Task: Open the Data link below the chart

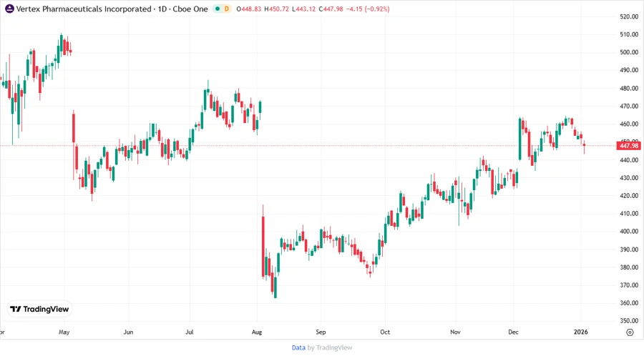Action: [x=298, y=348]
